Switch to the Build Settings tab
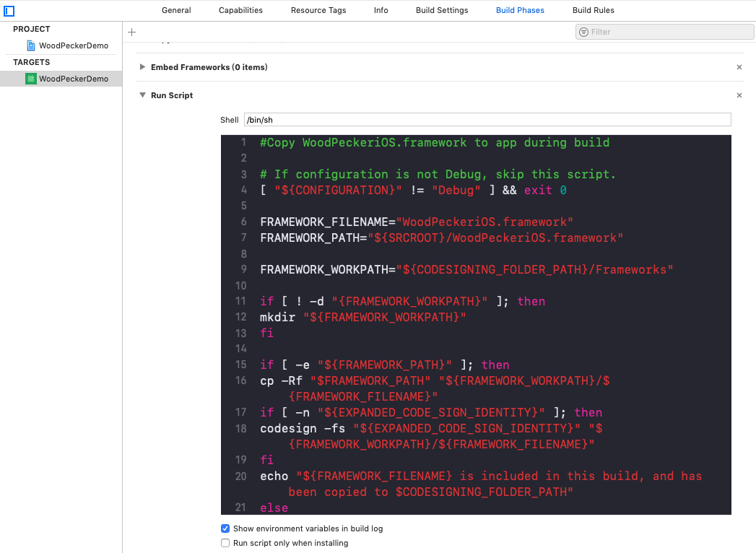The height and width of the screenshot is (553, 756). click(x=442, y=10)
